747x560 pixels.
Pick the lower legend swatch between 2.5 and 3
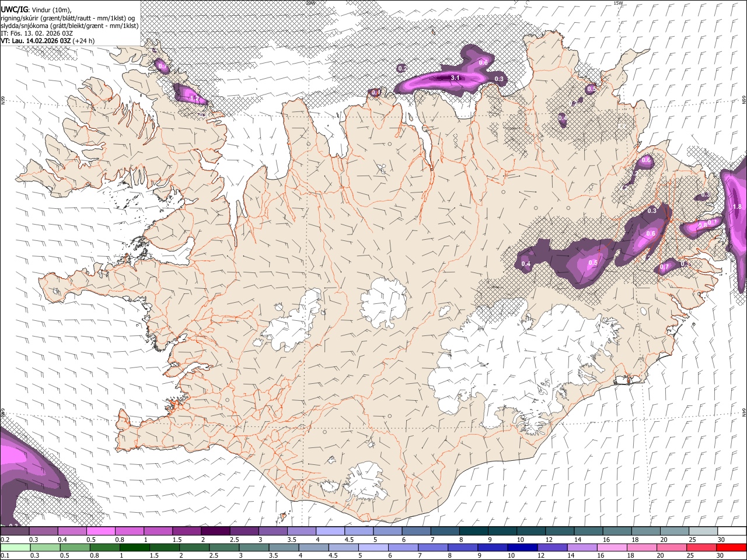[x=224, y=548]
